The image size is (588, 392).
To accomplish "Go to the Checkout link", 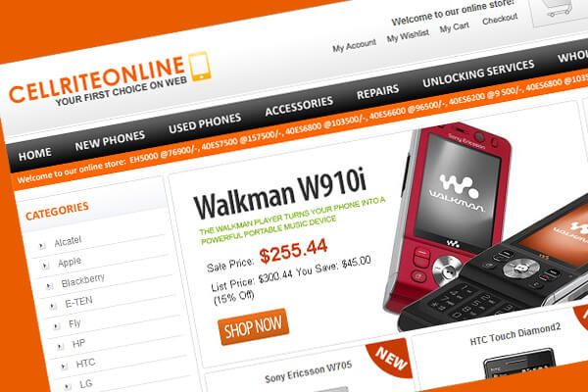I will (x=500, y=20).
